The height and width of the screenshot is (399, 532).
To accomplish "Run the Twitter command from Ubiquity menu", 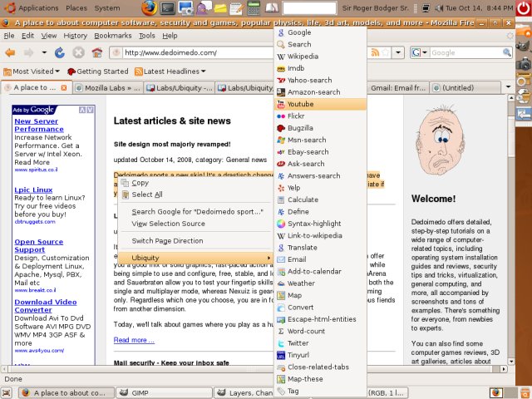I will pyautogui.click(x=298, y=342).
